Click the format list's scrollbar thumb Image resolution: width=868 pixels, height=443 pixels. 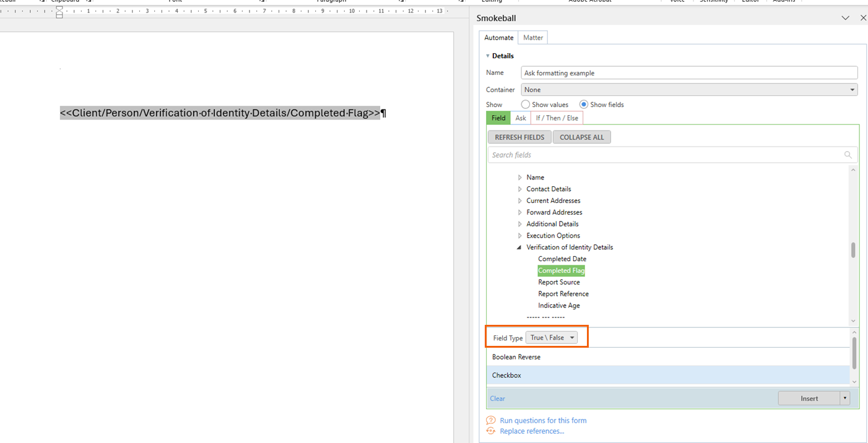coord(853,353)
